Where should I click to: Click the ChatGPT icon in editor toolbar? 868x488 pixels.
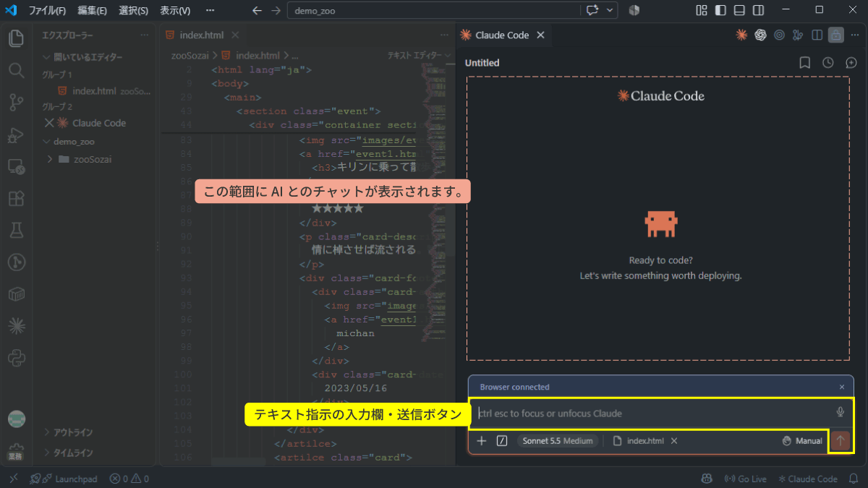(760, 35)
